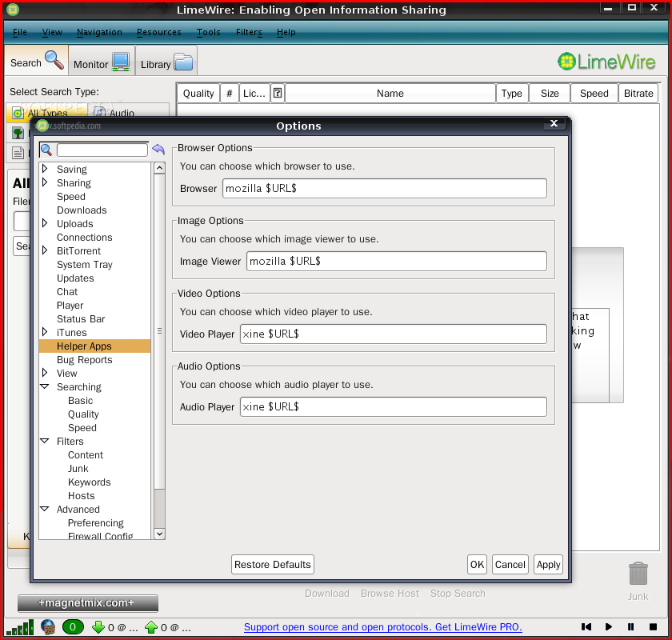Image resolution: width=672 pixels, height=640 pixels.
Task: Select Keywords under Filters
Action: 89,482
